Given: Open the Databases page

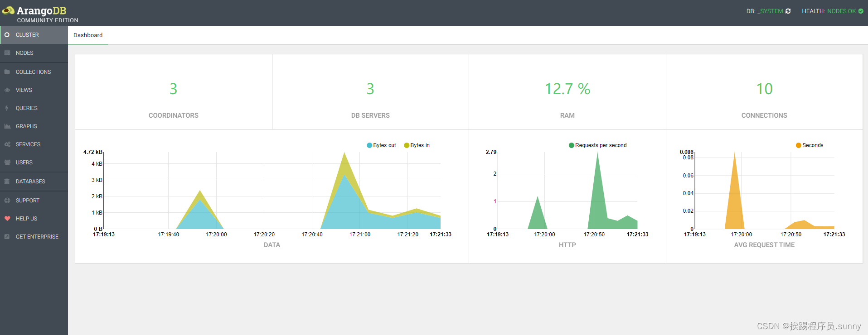Looking at the screenshot, I should point(34,182).
